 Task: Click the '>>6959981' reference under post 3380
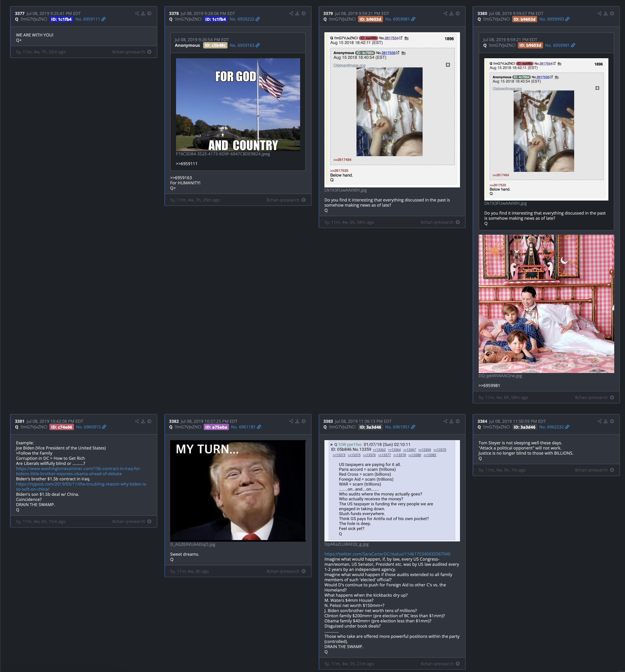coord(489,385)
